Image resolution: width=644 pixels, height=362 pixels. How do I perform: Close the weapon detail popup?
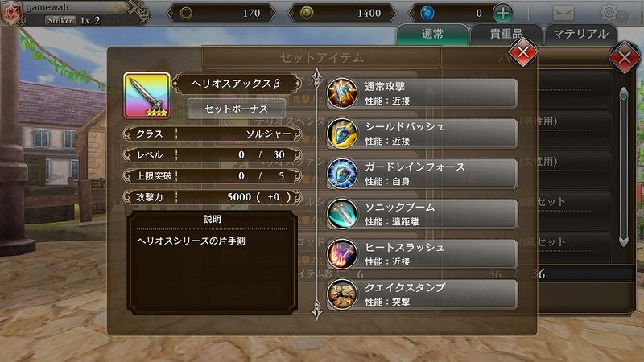[x=522, y=52]
